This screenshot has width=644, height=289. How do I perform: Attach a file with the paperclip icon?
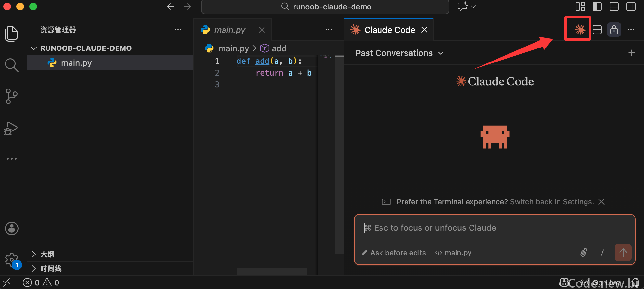[584, 253]
